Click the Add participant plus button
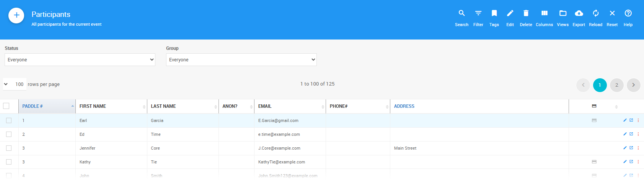Screen dimensions: 644x183 (x=16, y=15)
